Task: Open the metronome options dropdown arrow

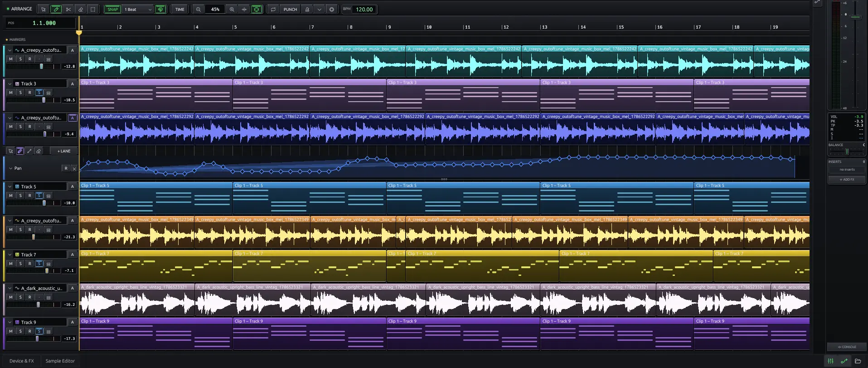Action: 319,9
